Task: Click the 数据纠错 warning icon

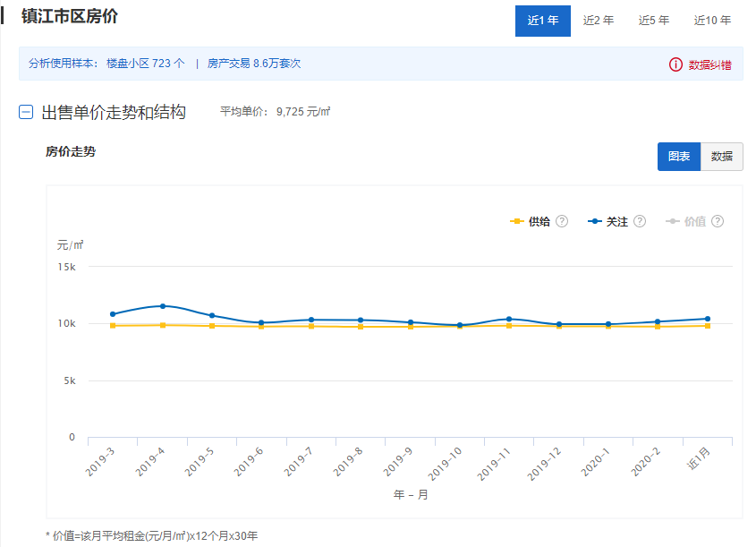Action: click(x=675, y=64)
